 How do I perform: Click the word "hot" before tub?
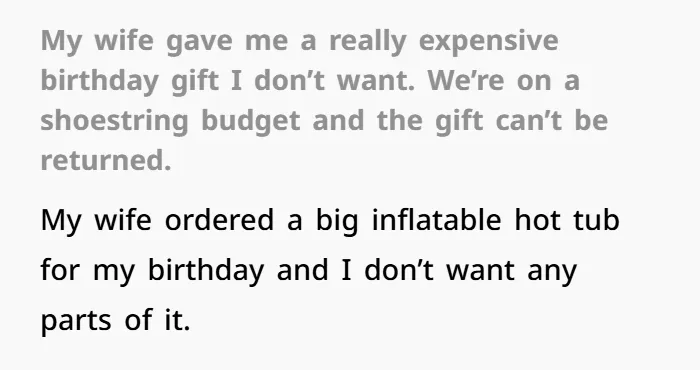click(538, 220)
